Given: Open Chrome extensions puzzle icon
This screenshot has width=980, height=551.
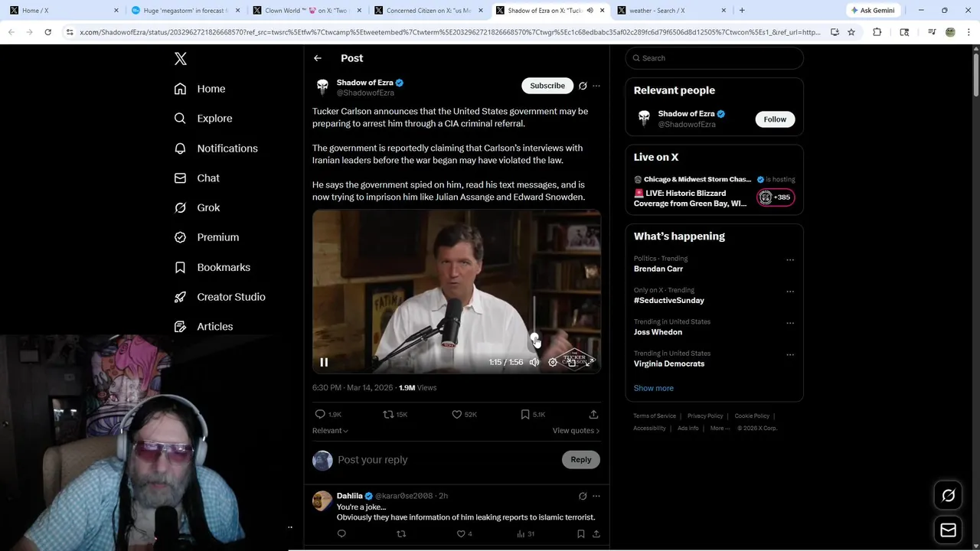Looking at the screenshot, I should tap(877, 32).
